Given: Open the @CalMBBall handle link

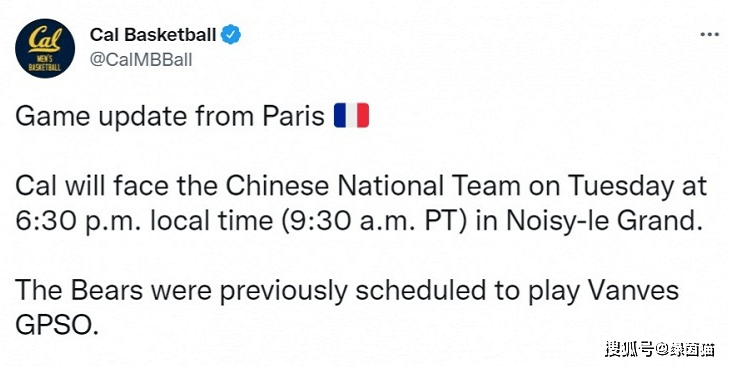Looking at the screenshot, I should 141,60.
